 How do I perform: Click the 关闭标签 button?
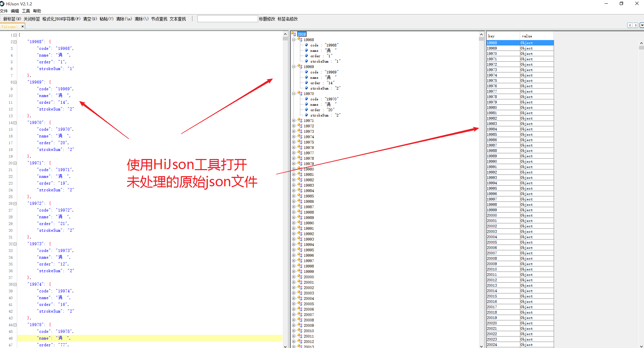point(32,19)
